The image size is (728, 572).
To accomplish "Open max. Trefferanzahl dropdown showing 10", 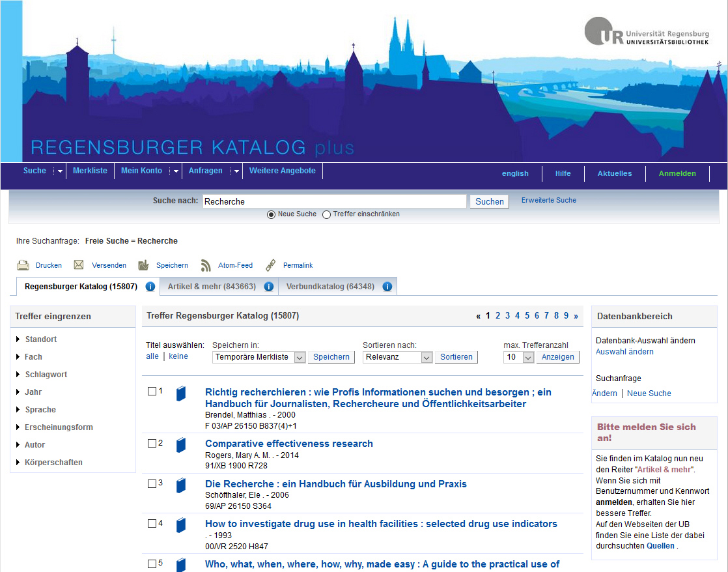I will click(x=518, y=357).
